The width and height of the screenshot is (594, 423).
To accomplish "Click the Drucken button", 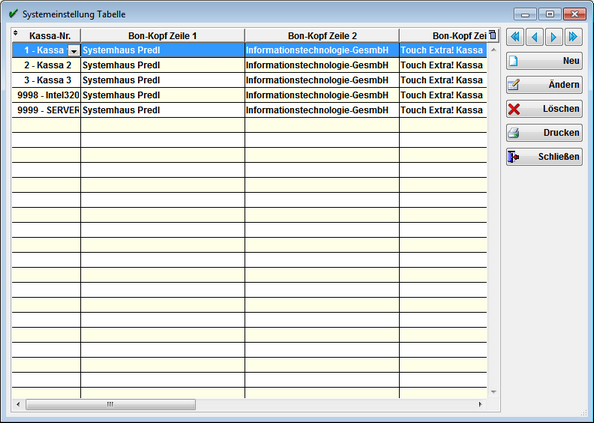I will [544, 133].
